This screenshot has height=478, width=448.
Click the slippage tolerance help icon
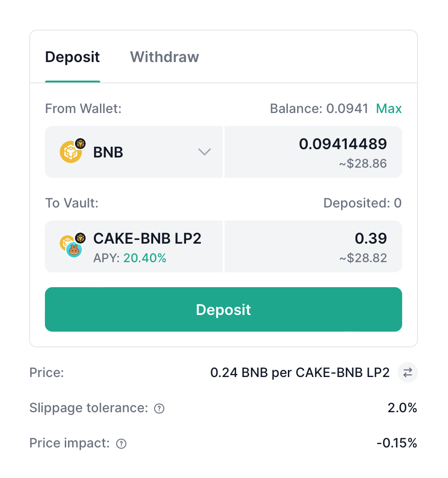click(x=159, y=409)
